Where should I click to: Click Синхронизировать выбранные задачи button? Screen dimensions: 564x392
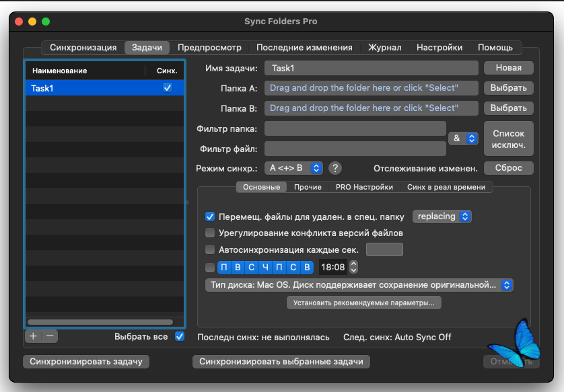281,362
